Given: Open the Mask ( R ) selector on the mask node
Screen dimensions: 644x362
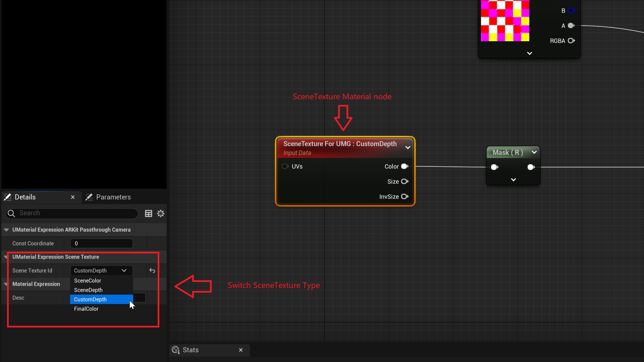Looking at the screenshot, I should click(x=534, y=153).
